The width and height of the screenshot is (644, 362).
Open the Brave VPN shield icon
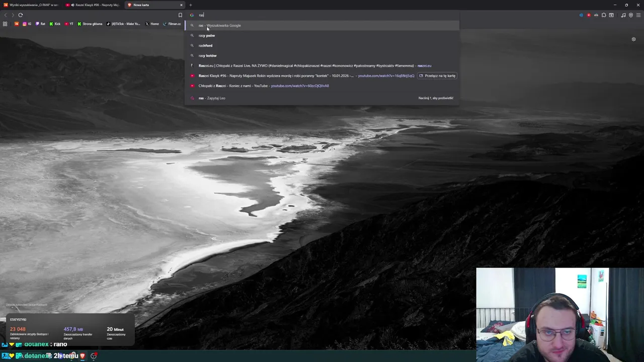click(x=631, y=15)
